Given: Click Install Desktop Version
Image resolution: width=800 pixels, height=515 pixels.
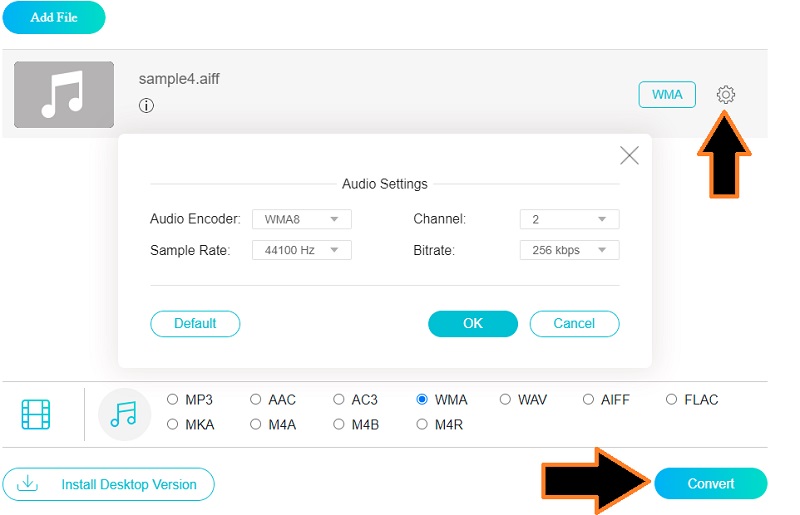Looking at the screenshot, I should pyautogui.click(x=109, y=484).
